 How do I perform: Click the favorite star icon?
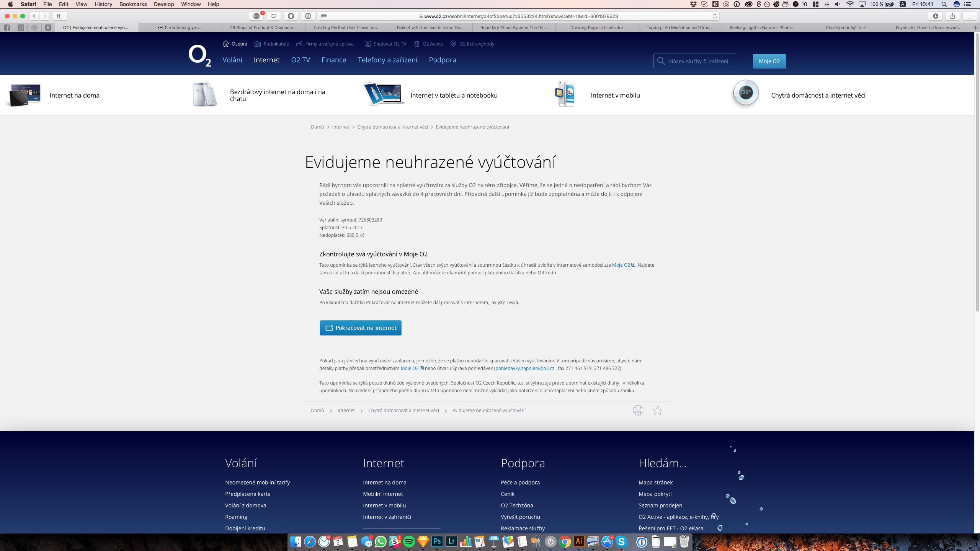658,410
